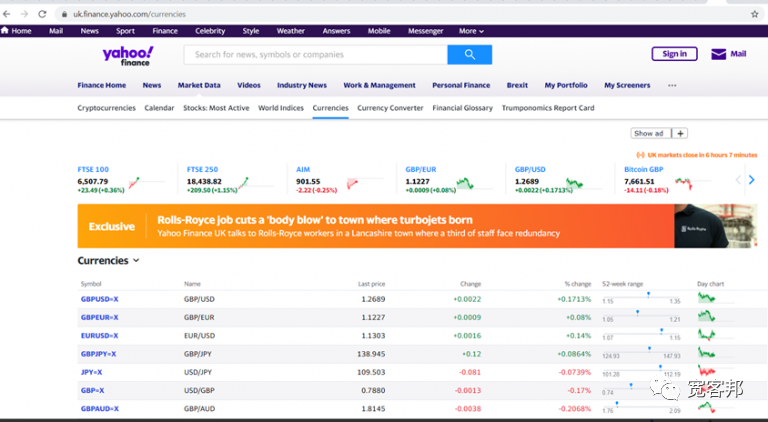The image size is (768, 422).
Task: Open the GBPUSD=X symbol link
Action: [99, 299]
